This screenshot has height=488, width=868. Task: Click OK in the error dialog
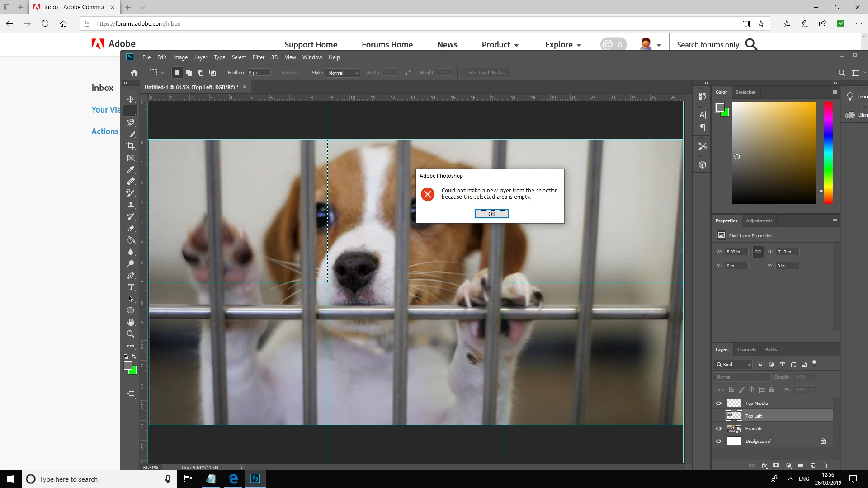coord(491,214)
